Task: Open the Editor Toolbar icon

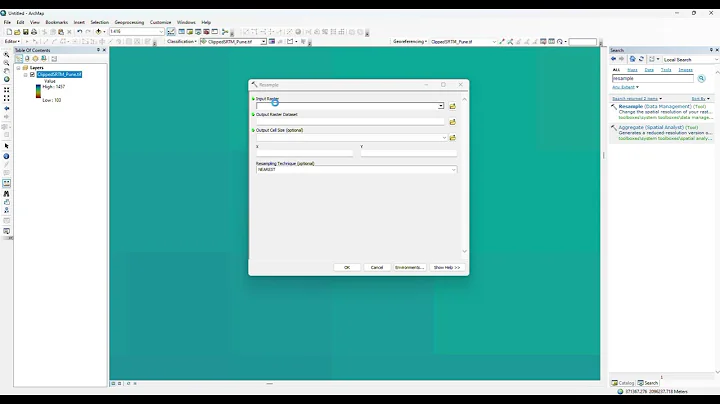Action: tap(171, 32)
